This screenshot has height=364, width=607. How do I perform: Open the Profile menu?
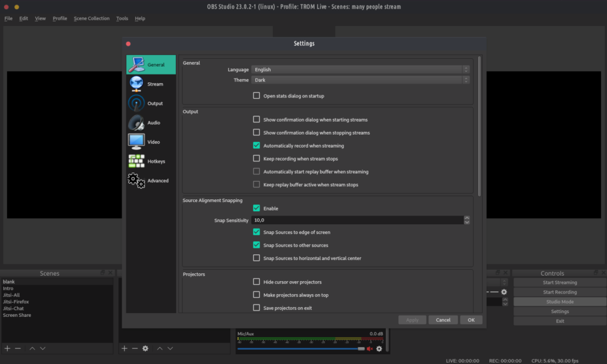pos(60,18)
